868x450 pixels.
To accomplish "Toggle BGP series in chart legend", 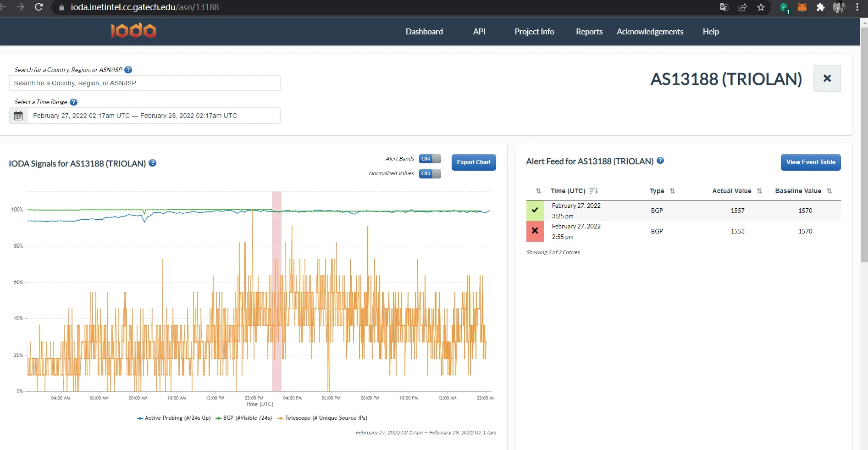I will (x=243, y=418).
